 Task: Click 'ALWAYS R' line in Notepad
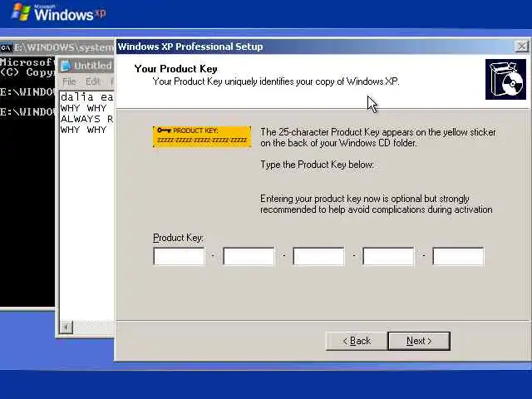[x=86, y=119]
